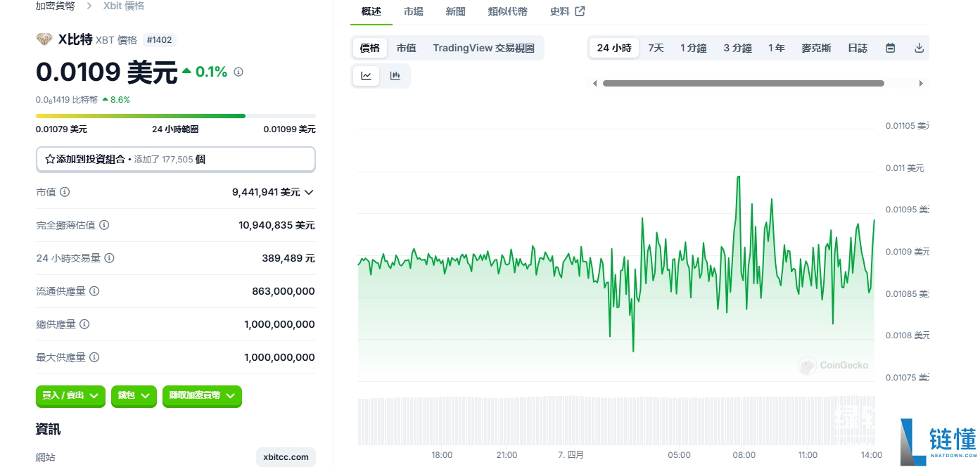
Task: Click the info icon beside the 0.1% change
Action: pyautogui.click(x=238, y=72)
